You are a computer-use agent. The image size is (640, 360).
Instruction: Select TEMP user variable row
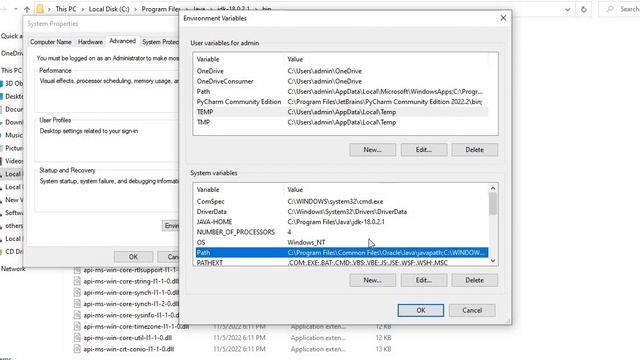tap(342, 112)
